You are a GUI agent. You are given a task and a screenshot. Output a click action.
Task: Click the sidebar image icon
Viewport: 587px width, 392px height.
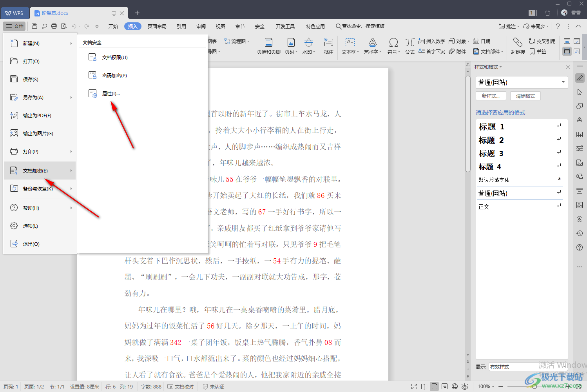(580, 205)
